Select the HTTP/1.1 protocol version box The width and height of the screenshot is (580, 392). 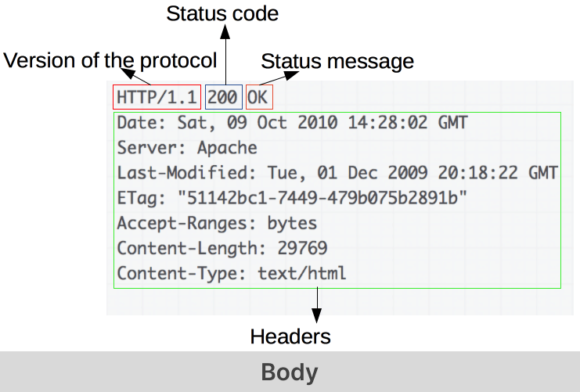click(157, 97)
